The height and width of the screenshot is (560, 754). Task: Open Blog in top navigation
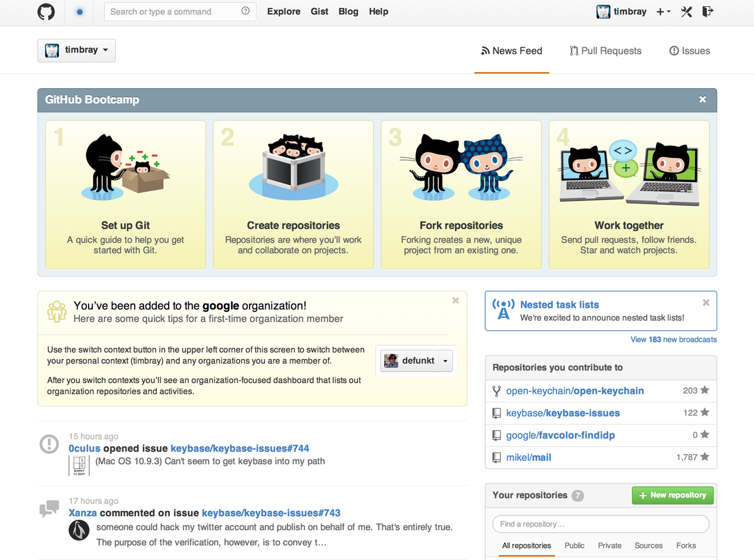[x=349, y=12]
